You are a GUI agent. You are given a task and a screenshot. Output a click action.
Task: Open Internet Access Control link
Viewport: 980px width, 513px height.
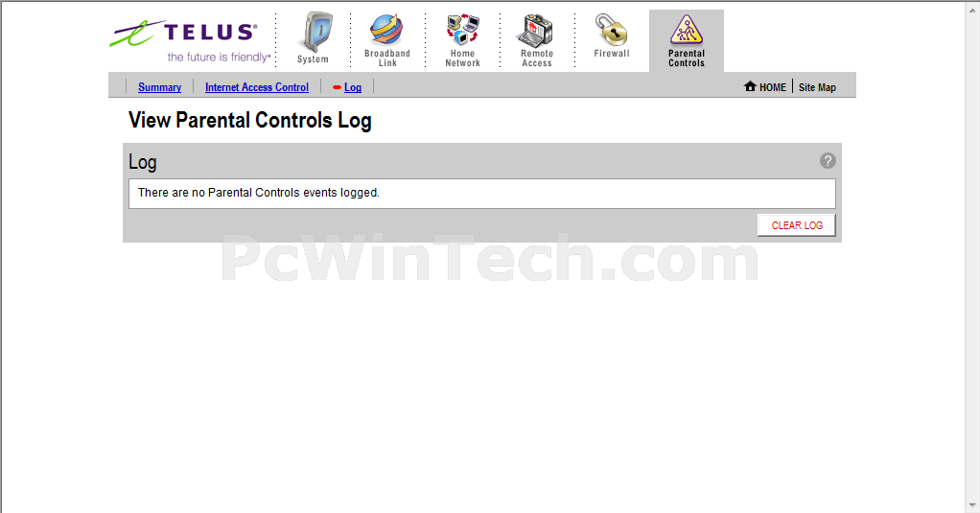pos(257,87)
